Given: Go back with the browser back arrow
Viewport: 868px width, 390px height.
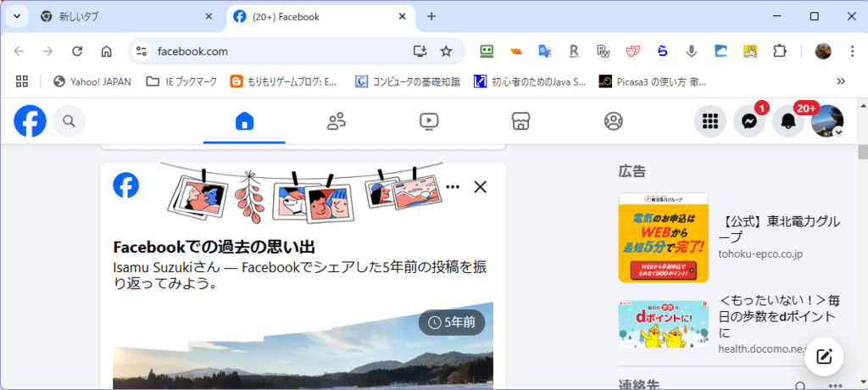Looking at the screenshot, I should 19,52.
